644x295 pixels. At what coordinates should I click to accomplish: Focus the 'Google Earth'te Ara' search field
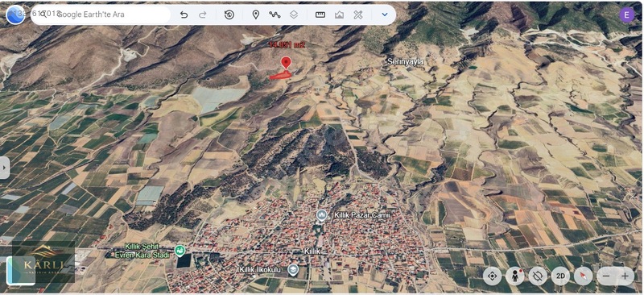pyautogui.click(x=101, y=15)
